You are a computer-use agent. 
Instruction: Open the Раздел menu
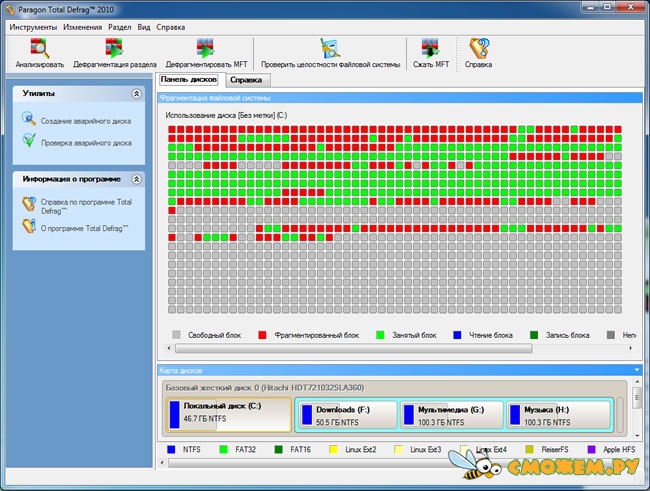click(119, 27)
